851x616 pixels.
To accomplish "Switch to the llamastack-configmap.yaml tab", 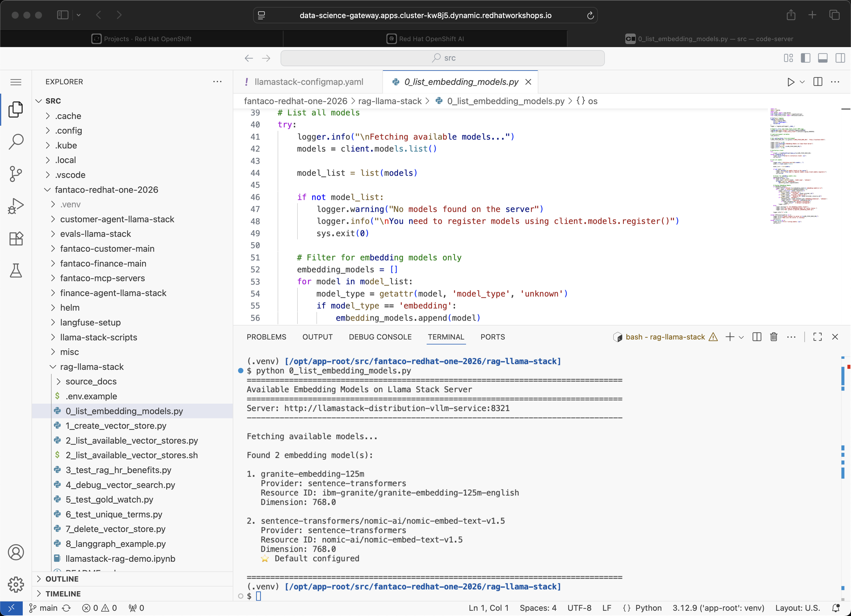I will coord(309,82).
